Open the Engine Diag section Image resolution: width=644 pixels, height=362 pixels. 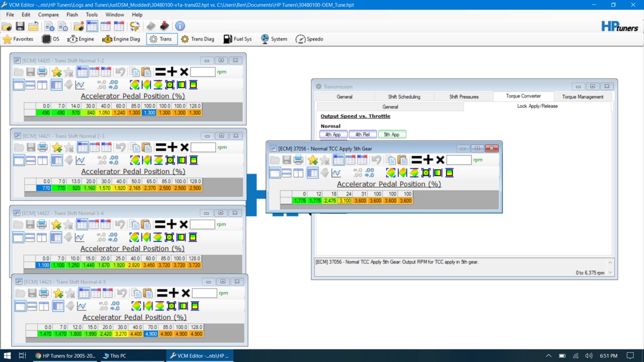[x=121, y=39]
